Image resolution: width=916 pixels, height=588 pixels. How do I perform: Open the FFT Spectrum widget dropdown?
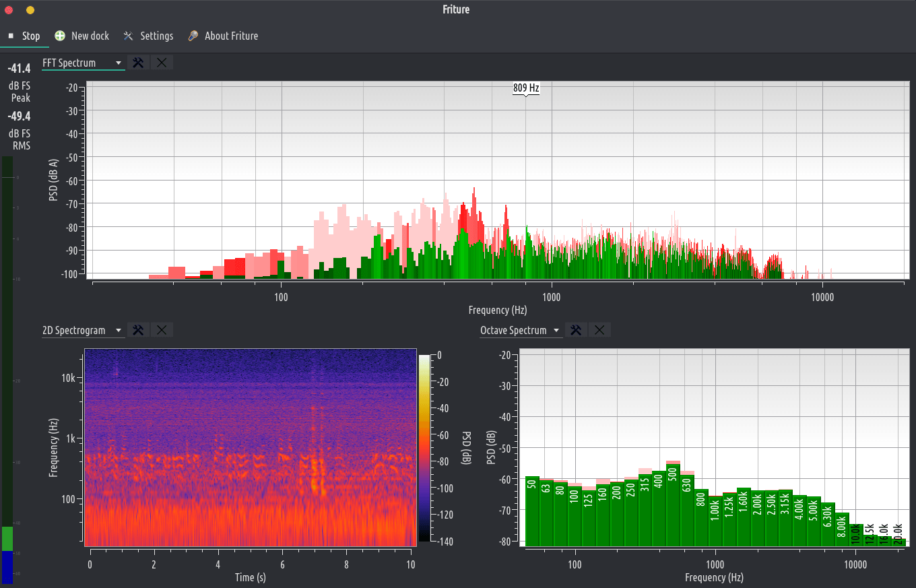click(x=84, y=63)
